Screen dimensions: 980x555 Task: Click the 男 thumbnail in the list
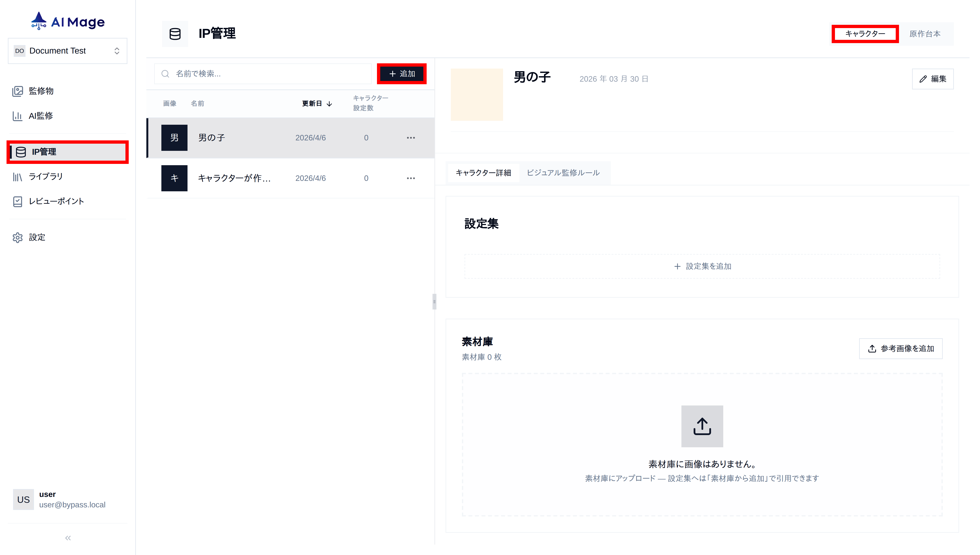point(174,138)
